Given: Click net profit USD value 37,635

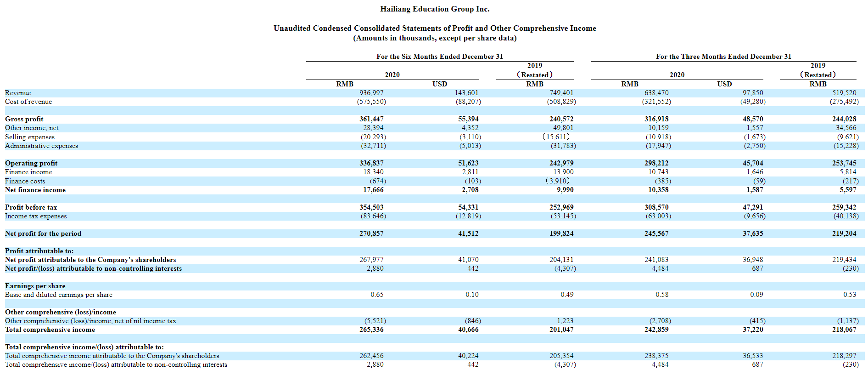Looking at the screenshot, I should click(x=753, y=233).
